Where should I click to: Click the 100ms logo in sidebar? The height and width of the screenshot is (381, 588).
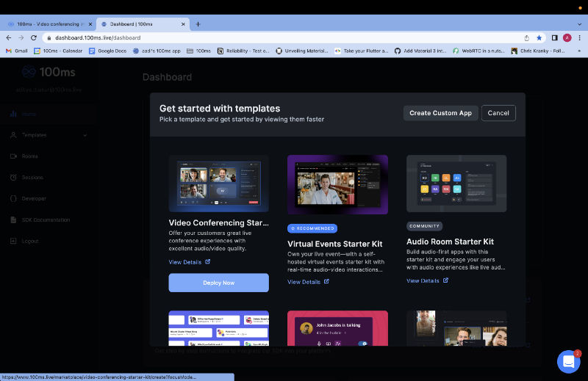coord(49,71)
